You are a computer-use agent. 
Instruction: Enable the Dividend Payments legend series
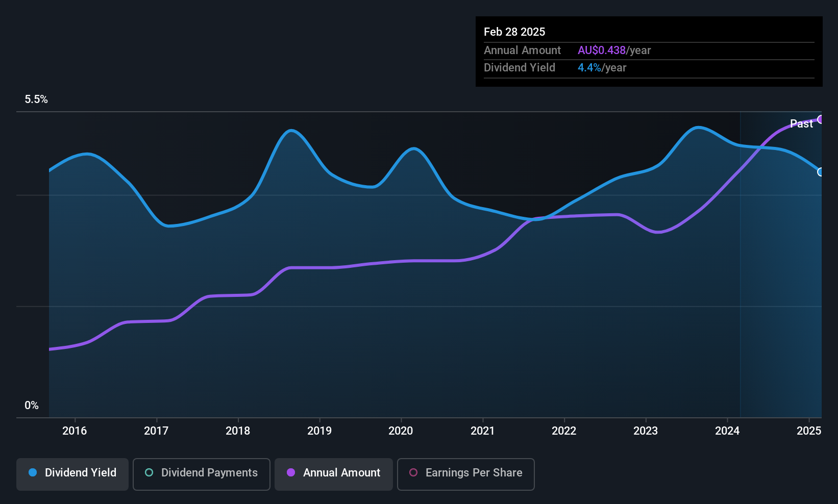201,473
